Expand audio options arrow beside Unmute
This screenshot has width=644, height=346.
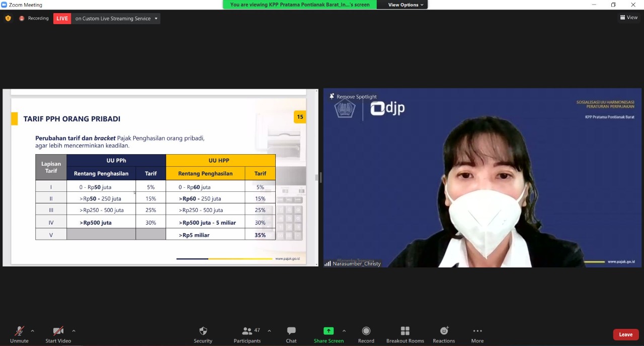(x=33, y=331)
